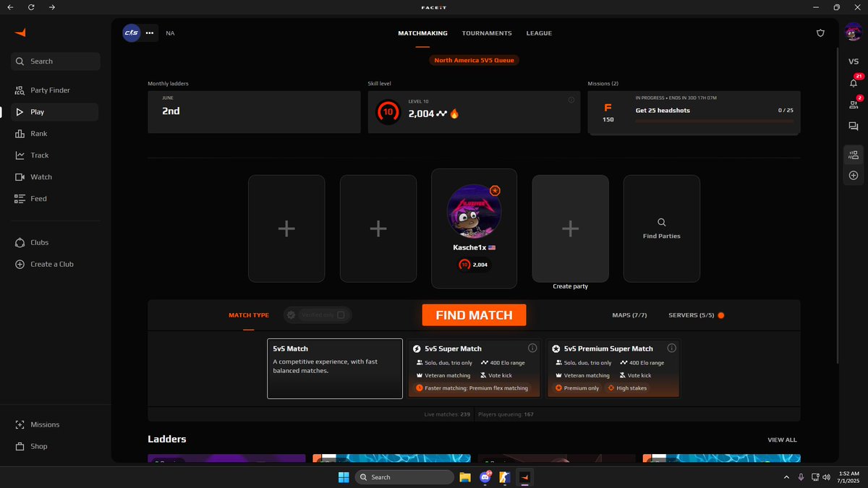Click the premium star badge on avatar
Image resolution: width=868 pixels, height=488 pixels.
point(495,190)
